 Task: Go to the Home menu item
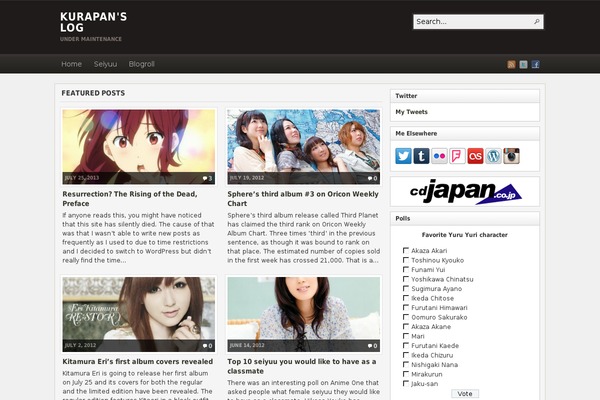pos(72,64)
